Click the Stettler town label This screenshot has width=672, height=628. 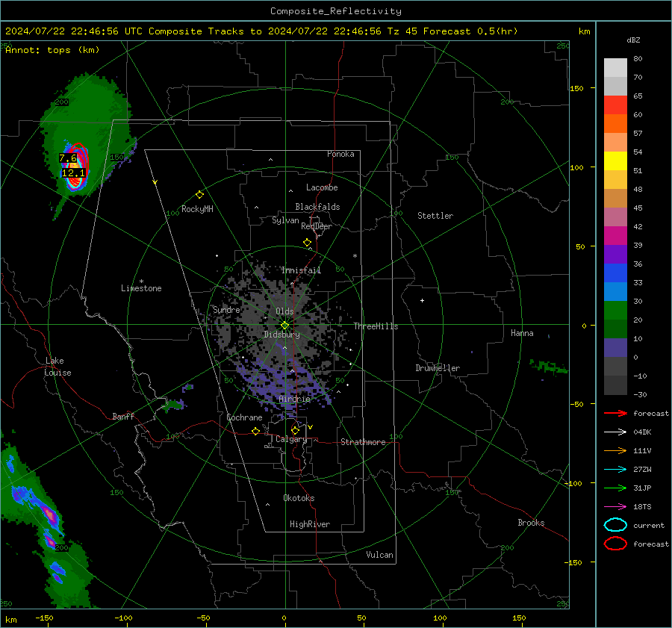[x=435, y=216]
